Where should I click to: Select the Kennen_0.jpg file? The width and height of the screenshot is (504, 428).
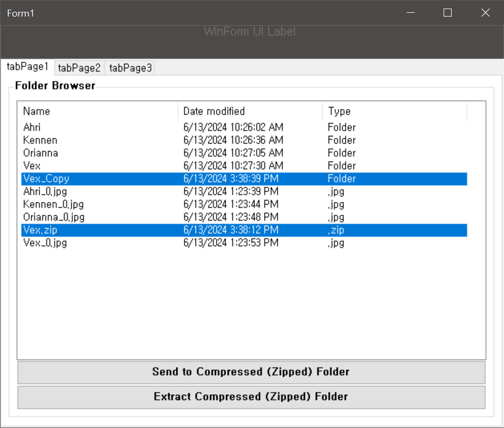click(x=244, y=204)
